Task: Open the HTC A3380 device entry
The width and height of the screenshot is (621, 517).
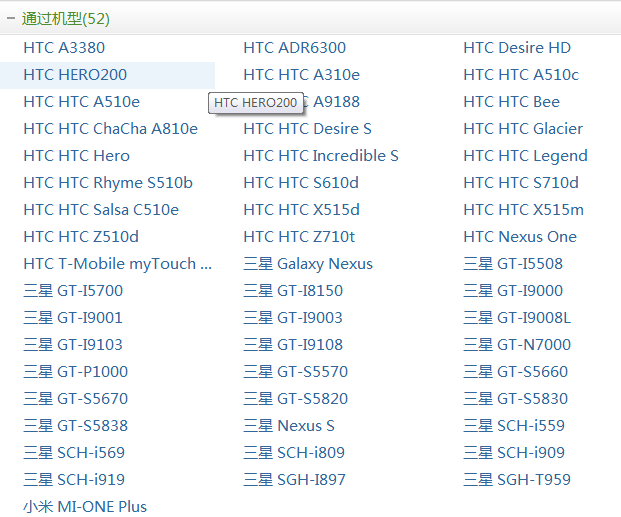Action: pyautogui.click(x=64, y=48)
